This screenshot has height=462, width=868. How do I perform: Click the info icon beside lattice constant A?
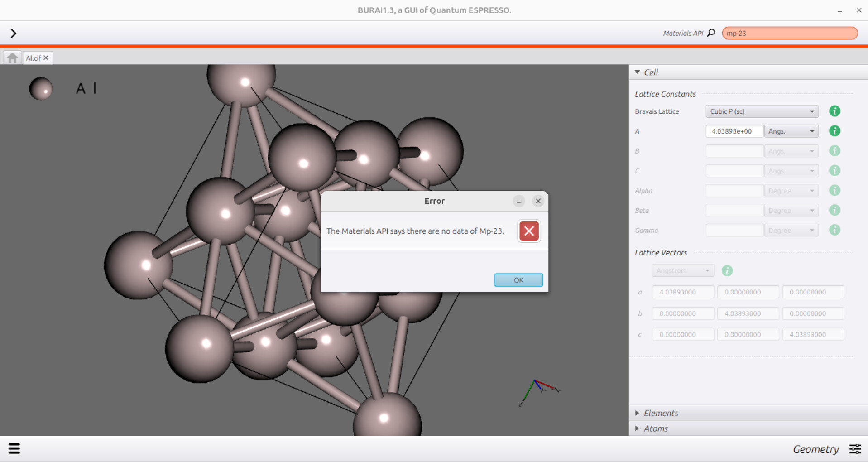[834, 131]
